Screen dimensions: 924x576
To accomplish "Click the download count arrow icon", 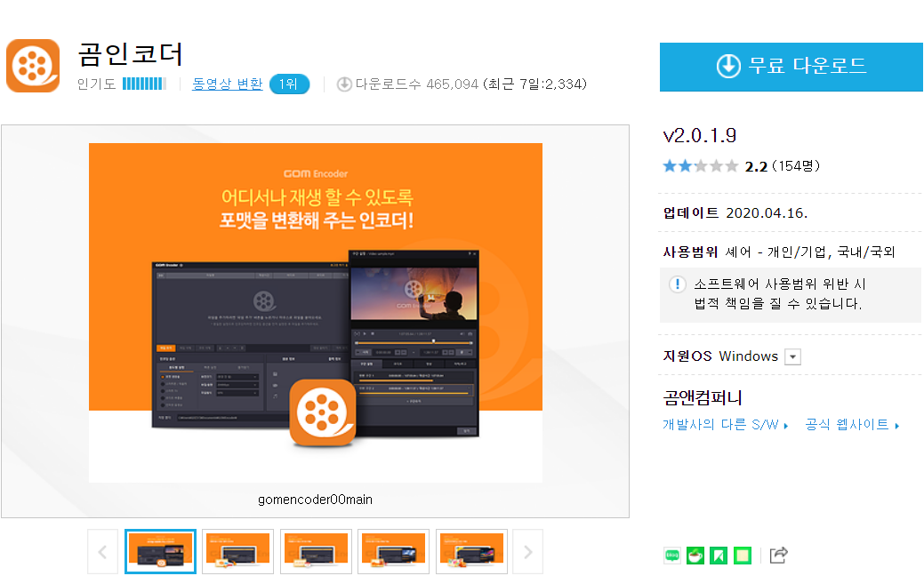I will [x=344, y=84].
